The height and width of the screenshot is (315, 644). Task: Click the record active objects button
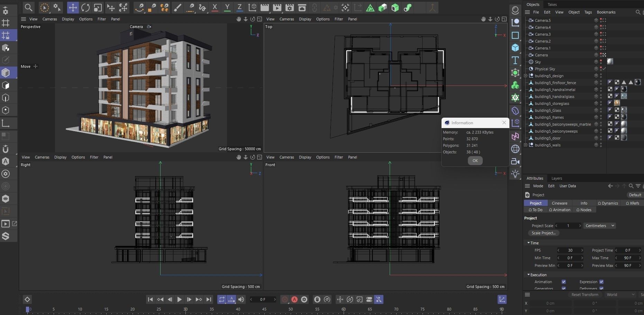click(x=285, y=299)
